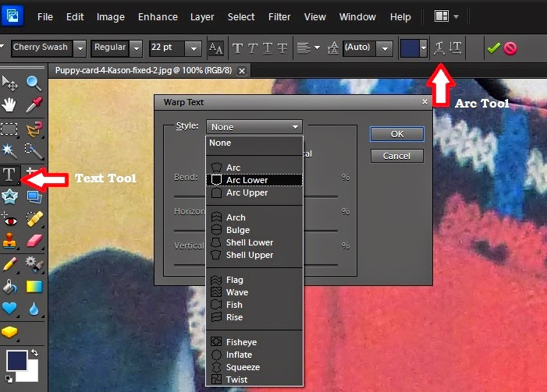Pick the Eyedropper tool

[34, 104]
